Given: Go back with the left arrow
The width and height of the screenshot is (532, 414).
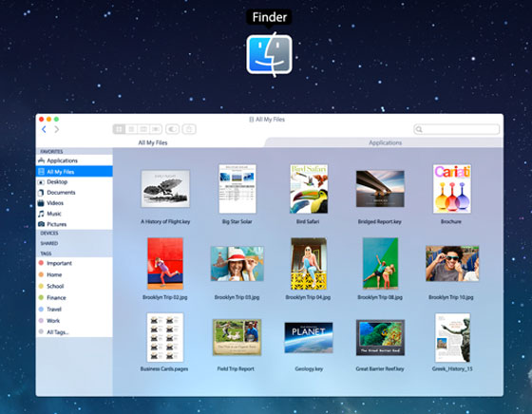Looking at the screenshot, I should click(44, 129).
